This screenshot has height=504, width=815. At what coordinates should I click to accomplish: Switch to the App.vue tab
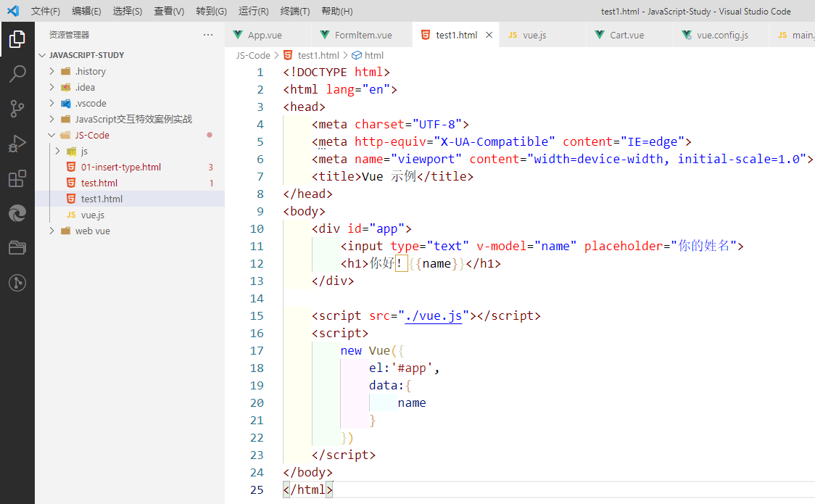268,35
